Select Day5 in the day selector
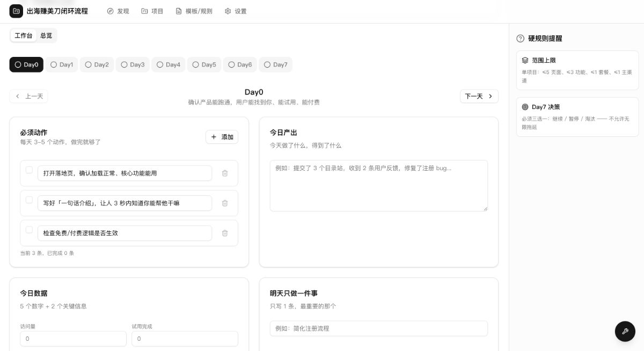Image resolution: width=644 pixels, height=351 pixels. pyautogui.click(x=203, y=64)
